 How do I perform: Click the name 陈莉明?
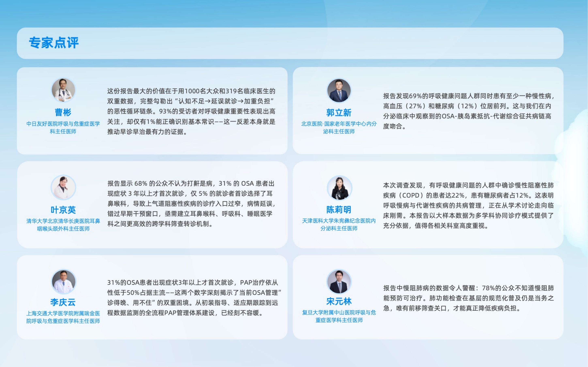[x=339, y=209]
